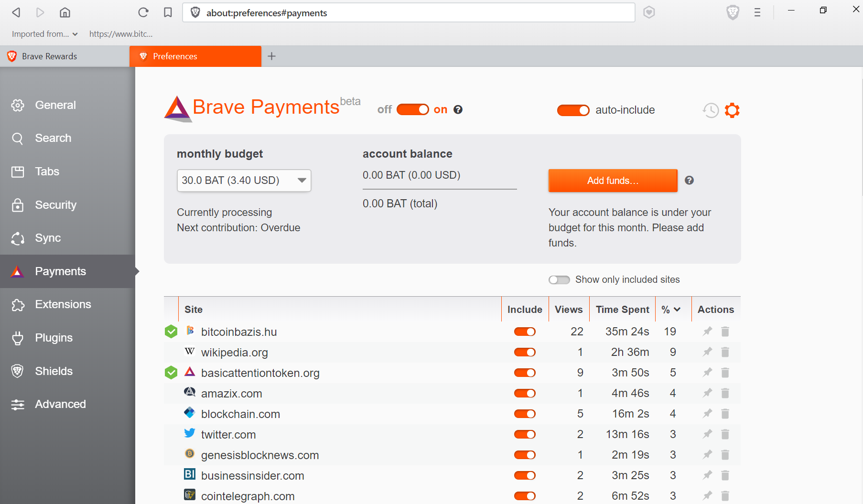
Task: Sort table by Views header
Action: pos(569,310)
